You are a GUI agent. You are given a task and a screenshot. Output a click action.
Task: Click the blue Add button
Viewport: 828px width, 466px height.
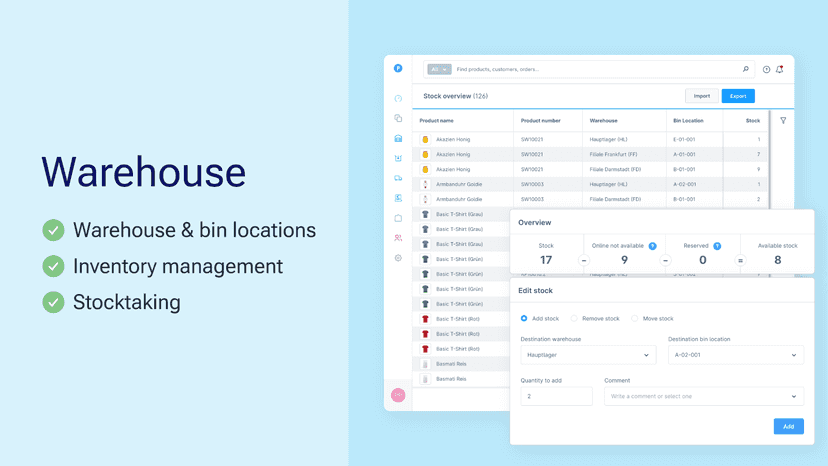click(788, 426)
